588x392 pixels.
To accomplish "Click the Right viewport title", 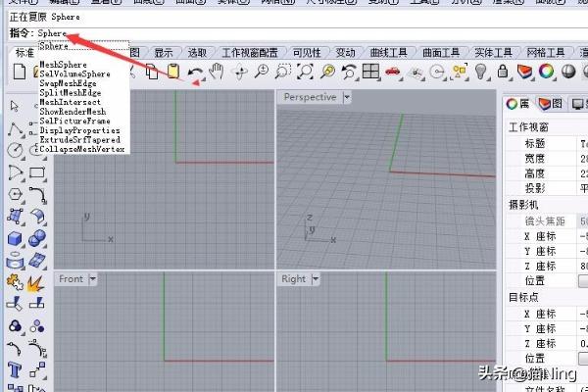I will (x=294, y=278).
